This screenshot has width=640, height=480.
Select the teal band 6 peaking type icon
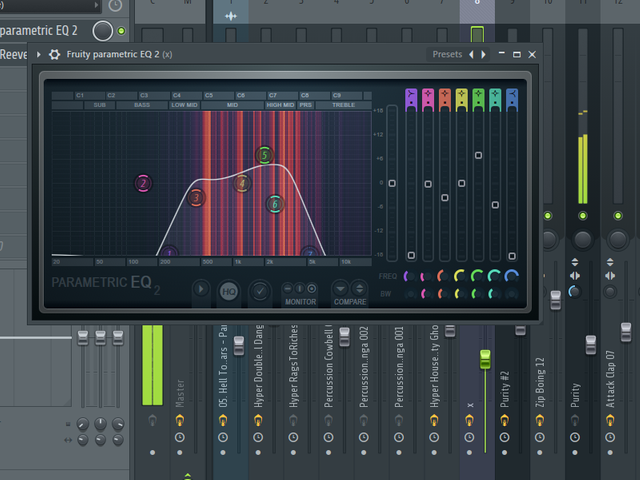[495, 99]
